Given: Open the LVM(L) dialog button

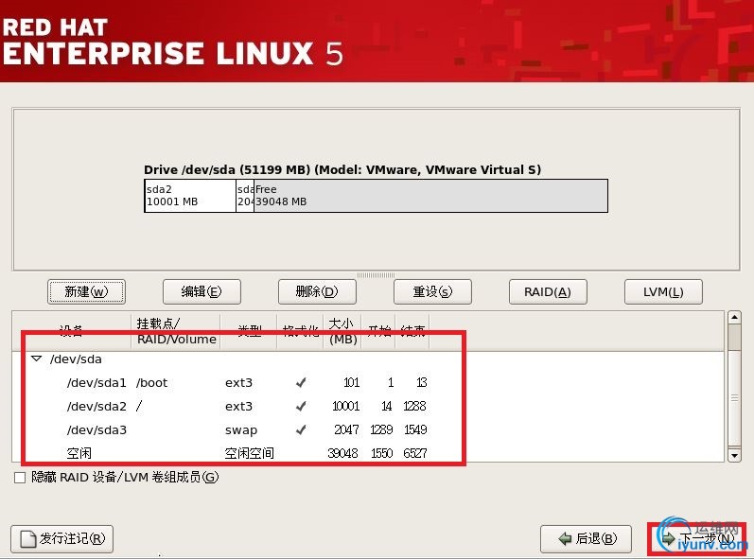Looking at the screenshot, I should 663,291.
